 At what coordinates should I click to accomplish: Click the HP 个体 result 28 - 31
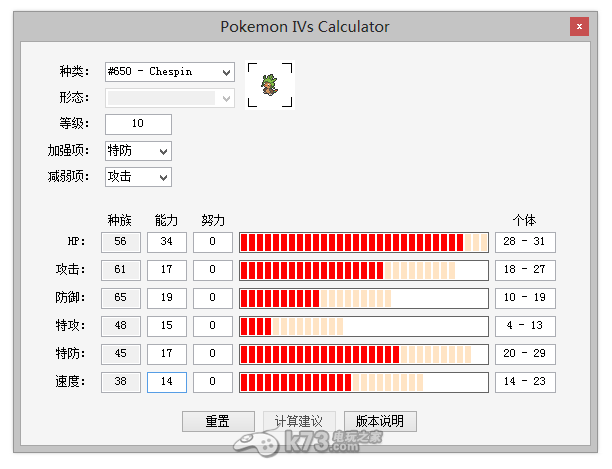click(x=525, y=242)
